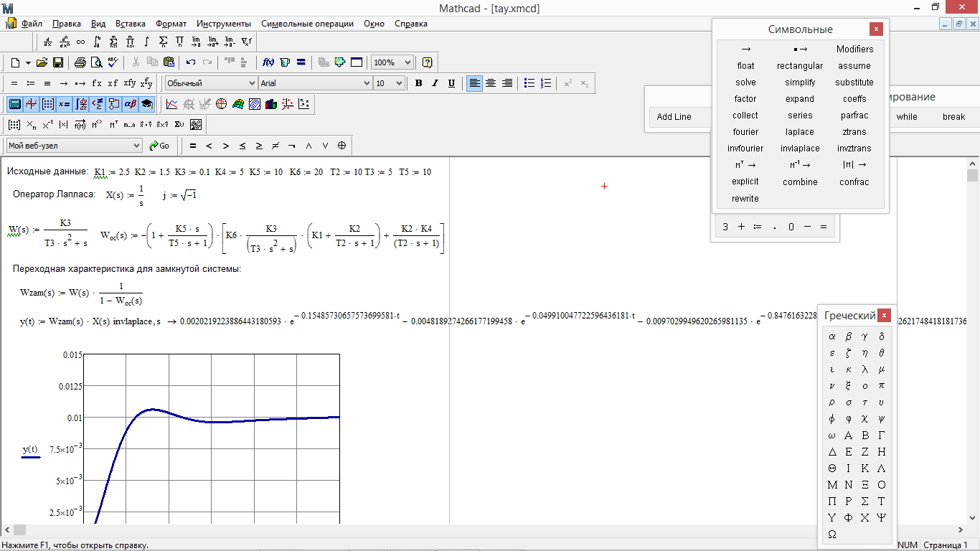The height and width of the screenshot is (551, 980).
Task: Insert a contour plot
Action: [254, 104]
